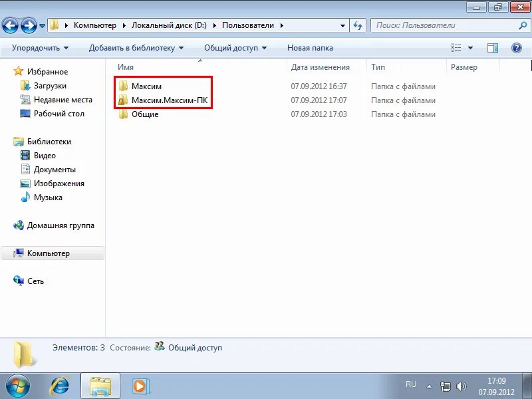Viewport: 532px width, 399px height.
Task: Select Пользователи in the address bar path
Action: click(x=248, y=25)
